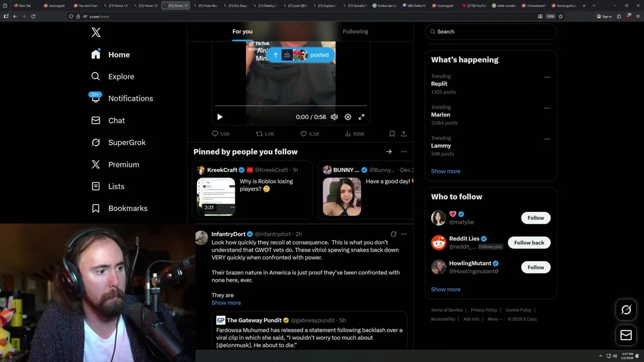Click the Grok icon on InfantryDort's post

tap(393, 234)
